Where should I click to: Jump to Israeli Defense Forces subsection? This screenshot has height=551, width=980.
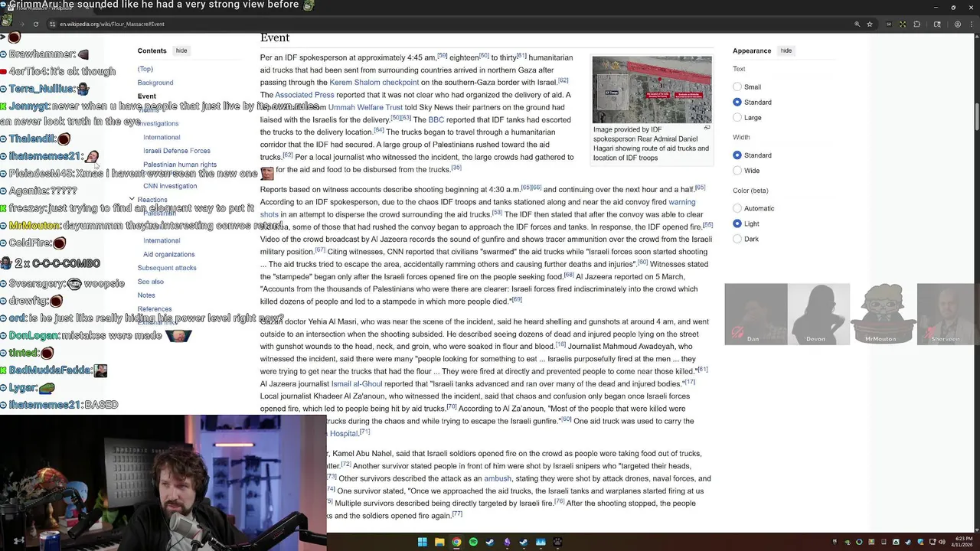click(x=177, y=151)
